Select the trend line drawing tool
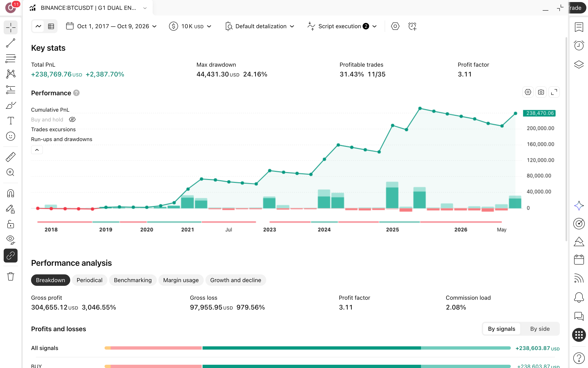 [11, 43]
